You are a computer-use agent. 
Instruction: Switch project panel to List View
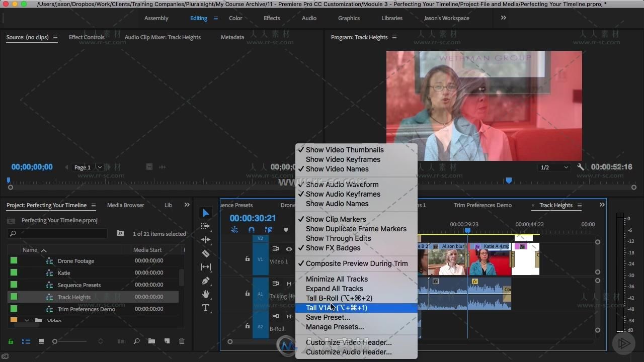point(26,341)
